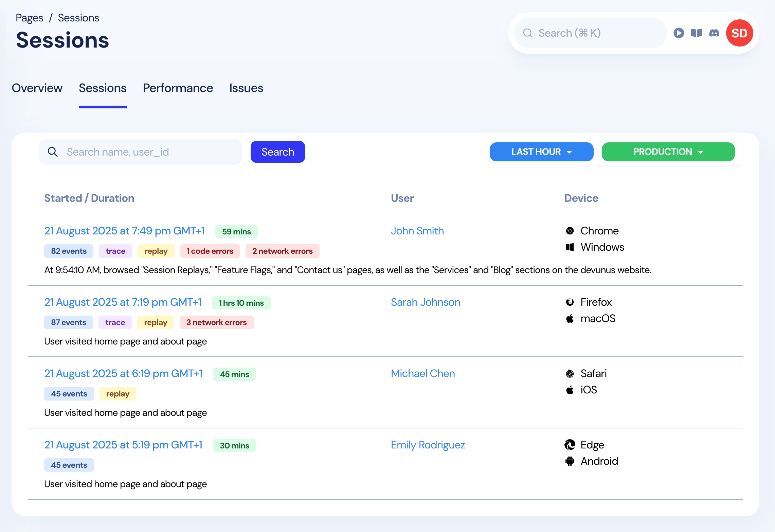The image size is (775, 532).
Task: Open the 7:19 pm session link
Action: coord(123,302)
